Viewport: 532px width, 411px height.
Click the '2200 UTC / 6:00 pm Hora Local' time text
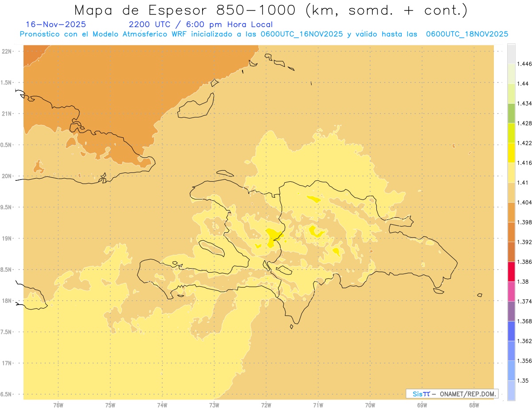201,24
